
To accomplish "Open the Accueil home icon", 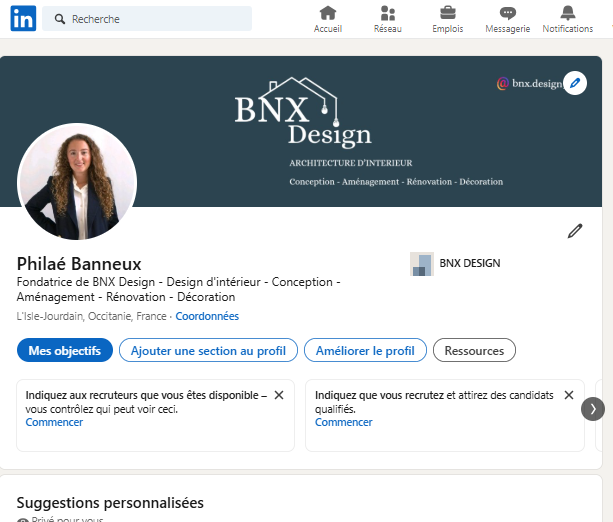I will pyautogui.click(x=327, y=13).
